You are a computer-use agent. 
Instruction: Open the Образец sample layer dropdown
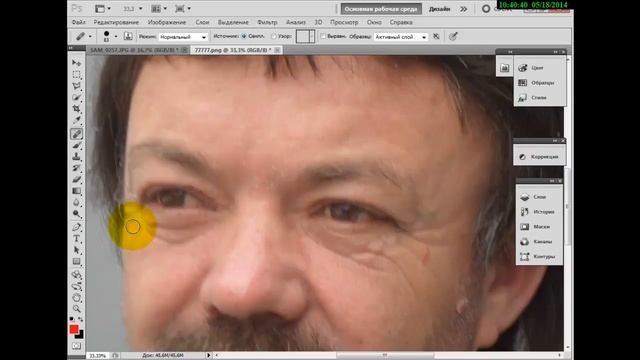(401, 37)
